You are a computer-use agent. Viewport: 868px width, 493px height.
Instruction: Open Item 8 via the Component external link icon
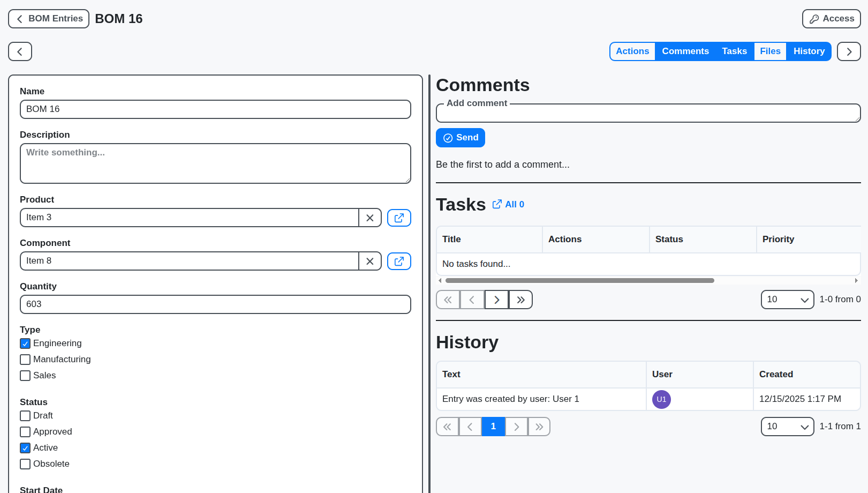399,261
